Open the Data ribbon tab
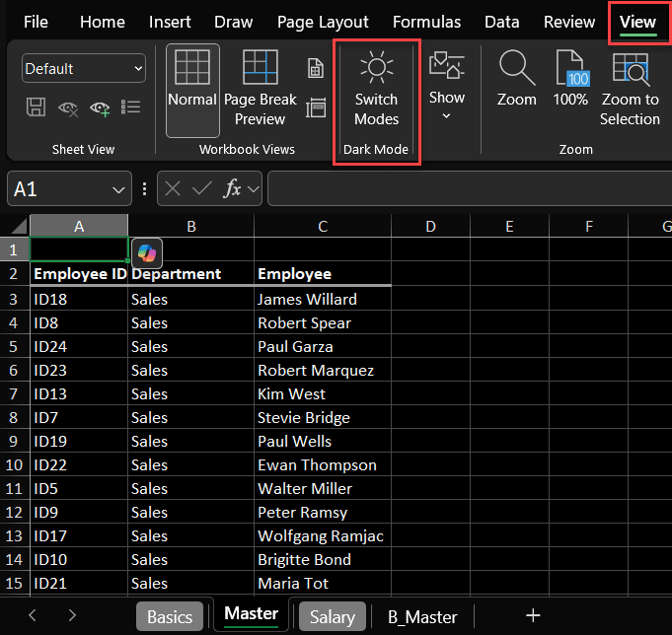 (502, 22)
